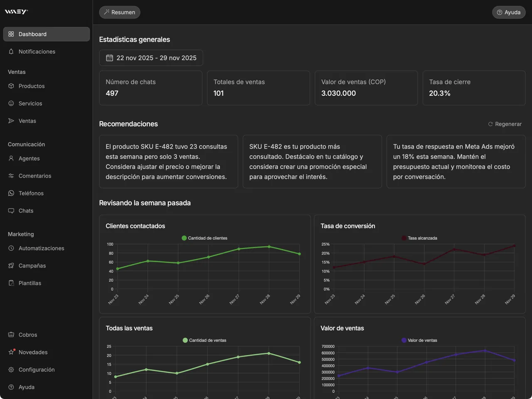Select the Cobros payments icon

(x=11, y=335)
